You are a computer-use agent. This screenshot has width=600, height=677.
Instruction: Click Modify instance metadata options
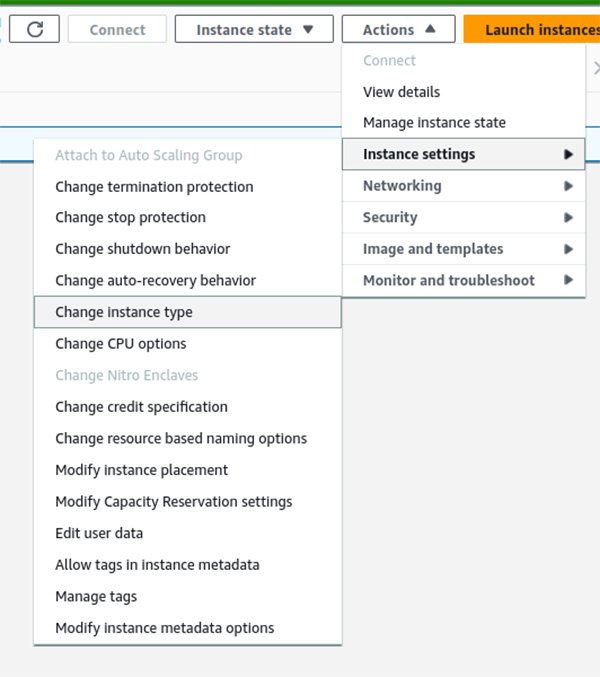pyautogui.click(x=164, y=628)
